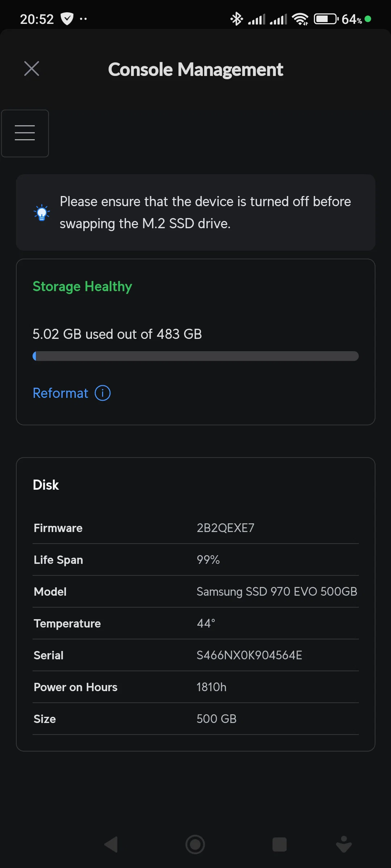Tap the Storage Healthy status text
The height and width of the screenshot is (868, 391).
click(x=82, y=286)
